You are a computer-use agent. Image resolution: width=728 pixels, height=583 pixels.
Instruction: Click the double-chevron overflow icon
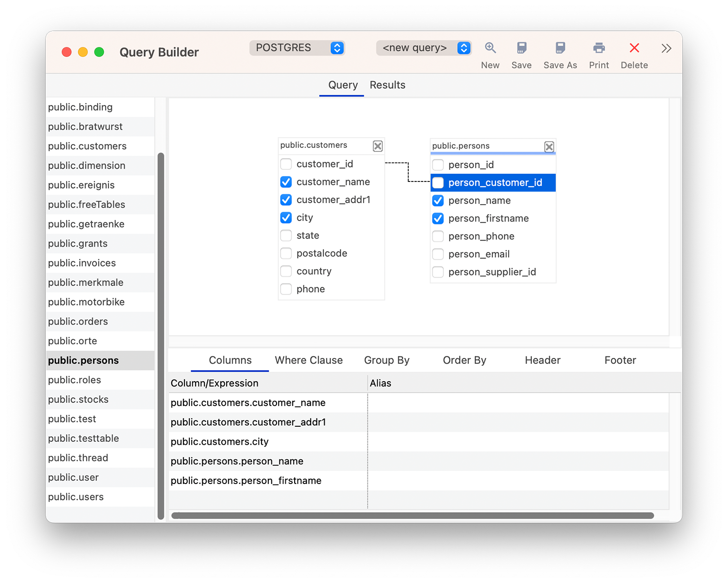pos(666,48)
